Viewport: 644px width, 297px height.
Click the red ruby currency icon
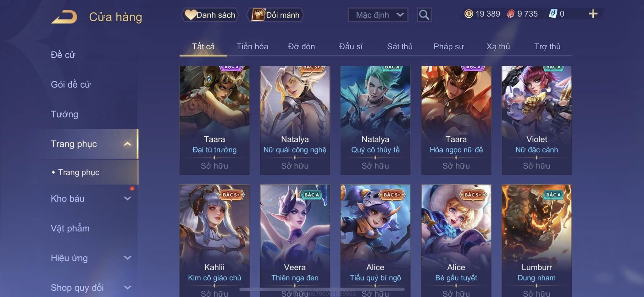click(x=510, y=14)
